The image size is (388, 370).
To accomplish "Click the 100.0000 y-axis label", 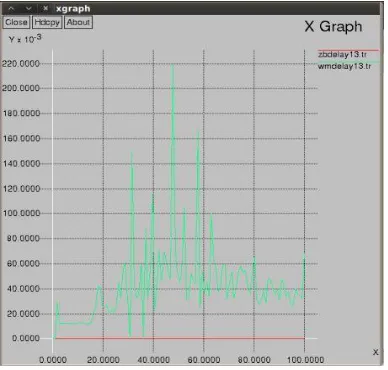I will (21, 213).
